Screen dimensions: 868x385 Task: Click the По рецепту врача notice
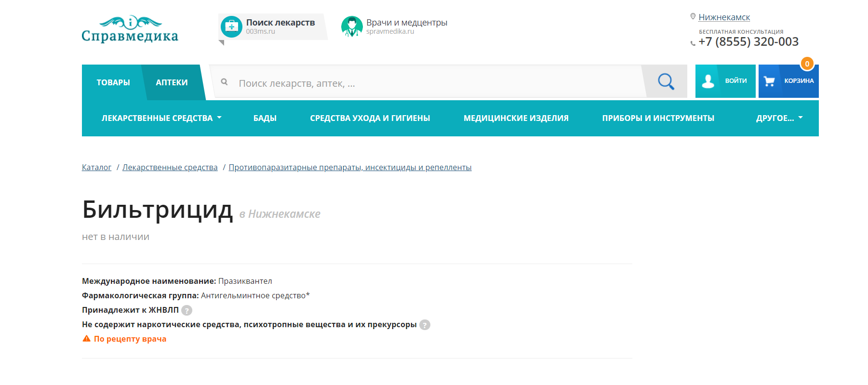[x=130, y=339]
